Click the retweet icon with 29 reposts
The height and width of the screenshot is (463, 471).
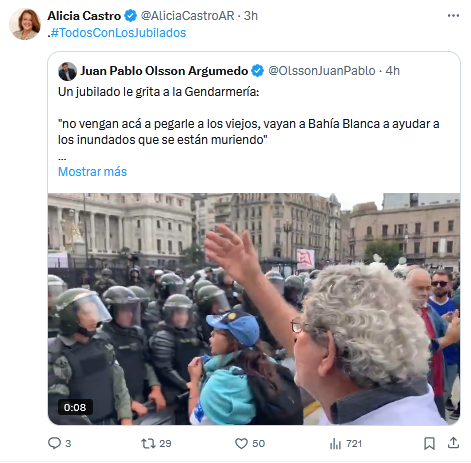(x=148, y=444)
